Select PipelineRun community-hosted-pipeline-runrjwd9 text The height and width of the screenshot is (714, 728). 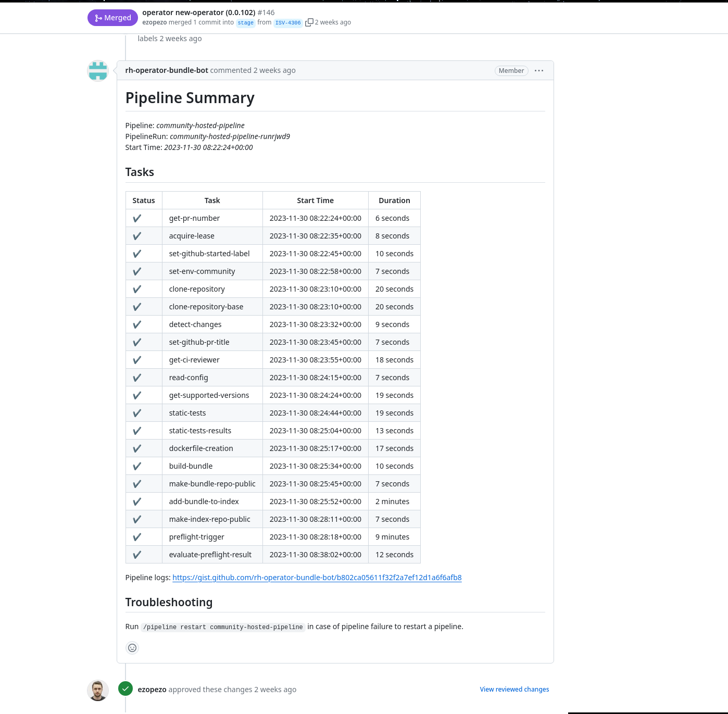pyautogui.click(x=208, y=136)
